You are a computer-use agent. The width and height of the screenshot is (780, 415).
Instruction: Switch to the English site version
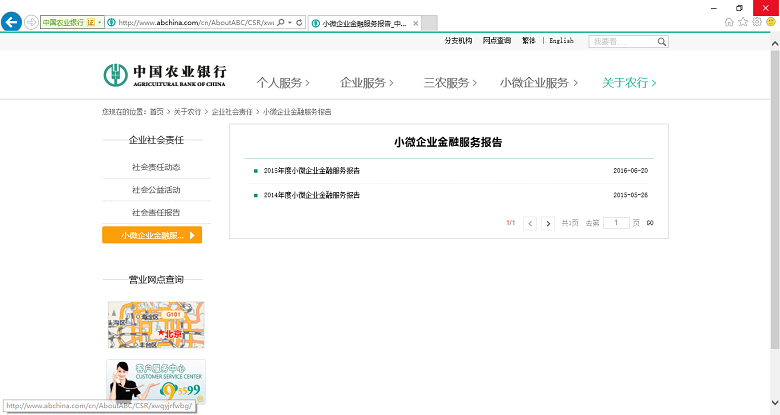[x=561, y=41]
